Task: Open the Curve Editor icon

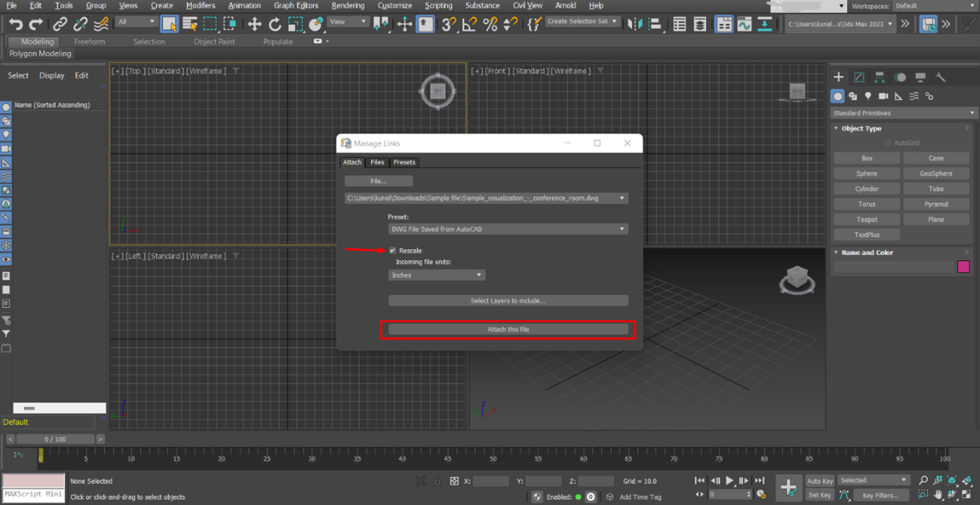Action: coord(745,24)
